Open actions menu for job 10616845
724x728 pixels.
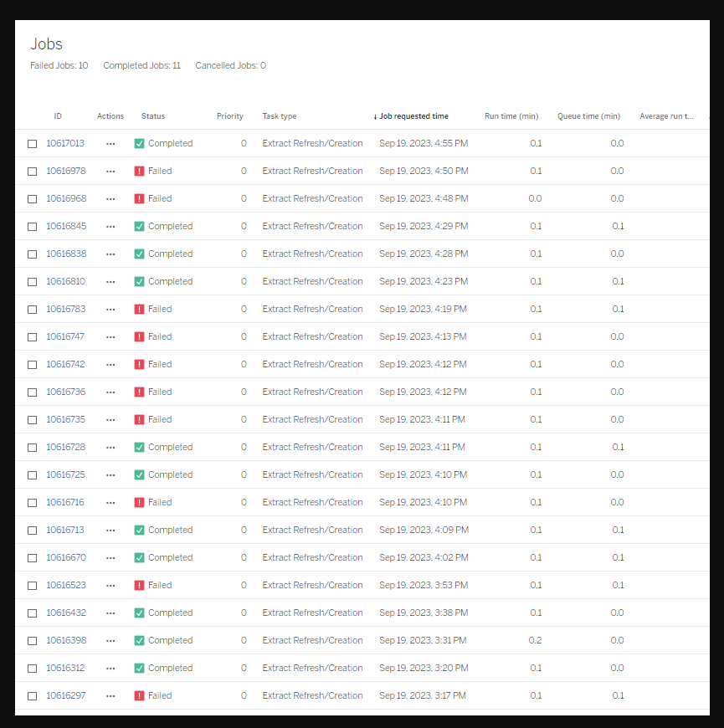click(x=110, y=227)
